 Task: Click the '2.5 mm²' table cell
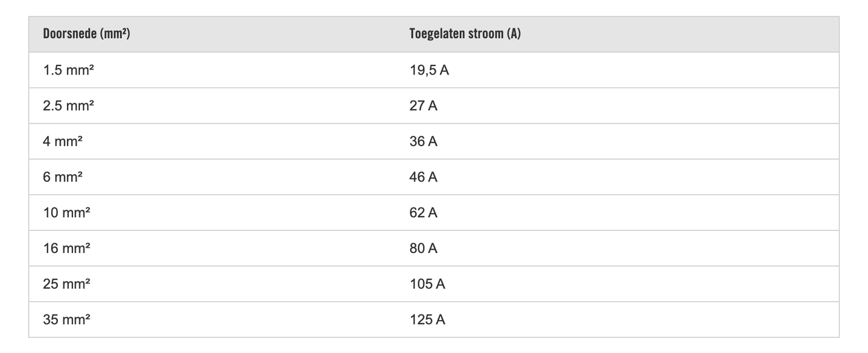point(68,105)
